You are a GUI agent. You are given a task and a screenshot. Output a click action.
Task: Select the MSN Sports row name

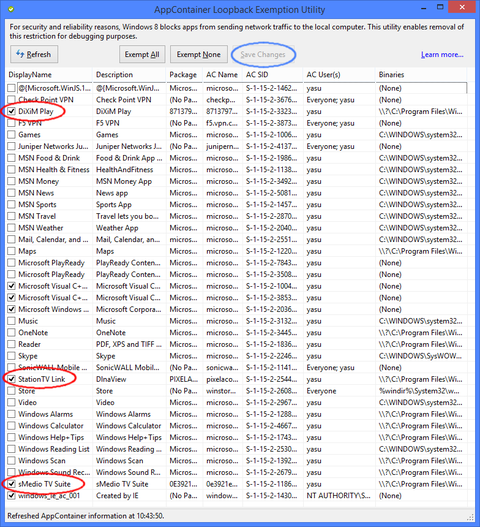click(x=37, y=205)
